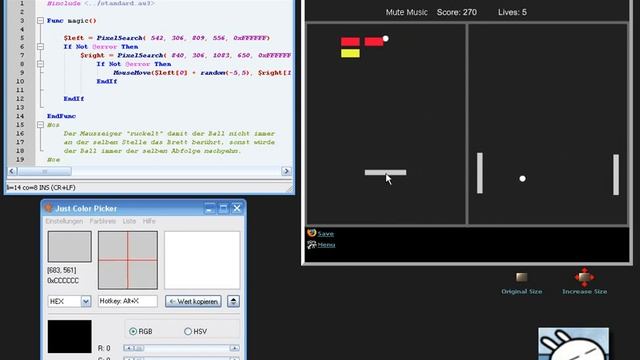Open the Menu link below the game
Viewport: 640px width, 360px height.
click(x=326, y=244)
